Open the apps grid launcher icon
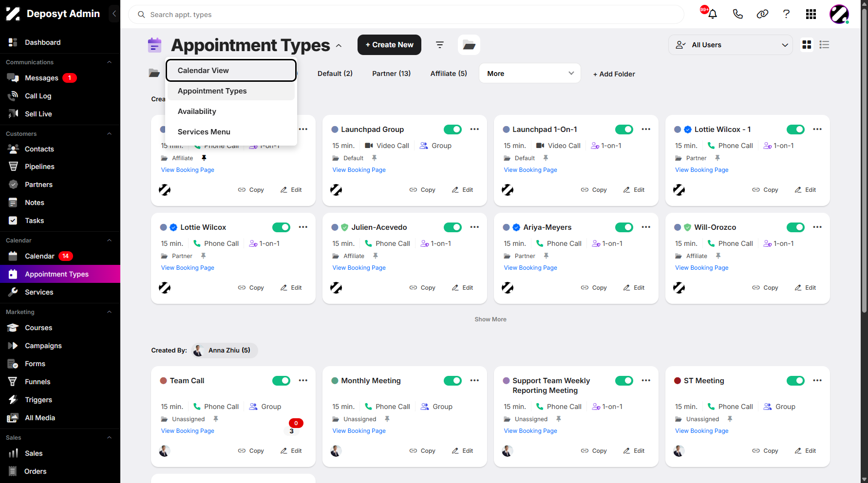This screenshot has width=868, height=483. click(x=811, y=14)
